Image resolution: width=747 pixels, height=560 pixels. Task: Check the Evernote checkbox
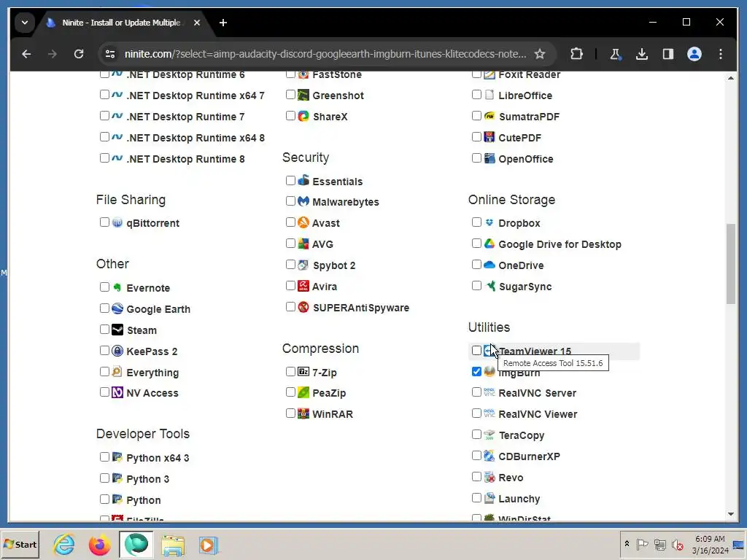[x=104, y=287]
